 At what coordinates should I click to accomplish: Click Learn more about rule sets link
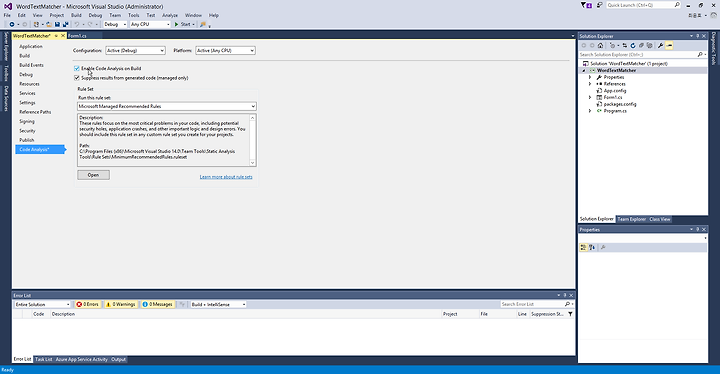pos(226,177)
